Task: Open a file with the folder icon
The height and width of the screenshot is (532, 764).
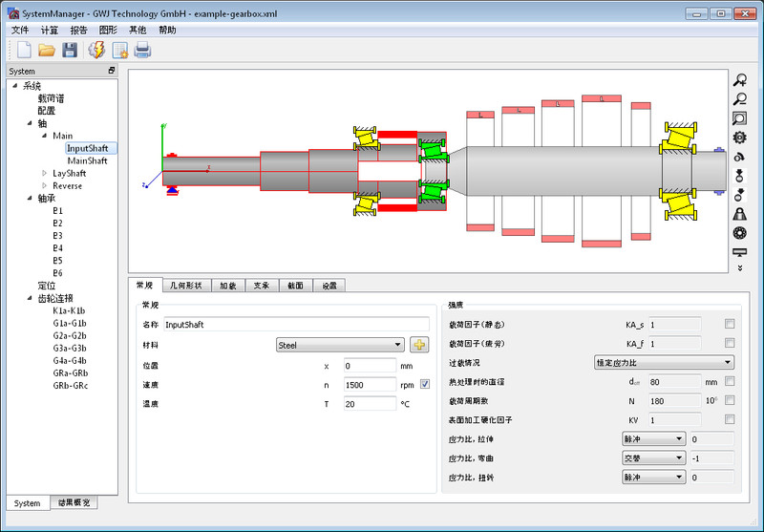Action: point(47,50)
